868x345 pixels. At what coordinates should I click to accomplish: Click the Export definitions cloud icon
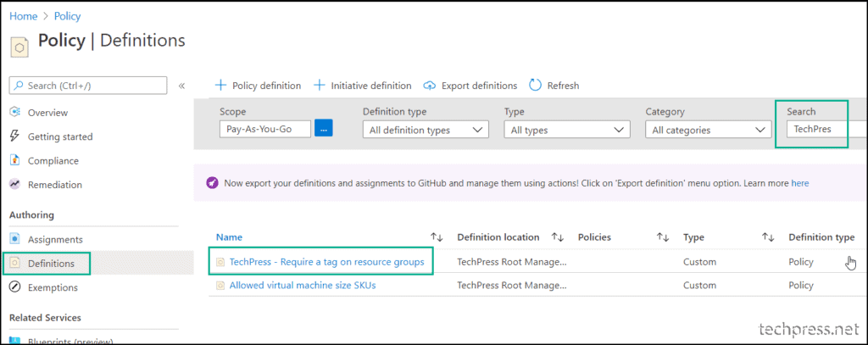click(430, 86)
